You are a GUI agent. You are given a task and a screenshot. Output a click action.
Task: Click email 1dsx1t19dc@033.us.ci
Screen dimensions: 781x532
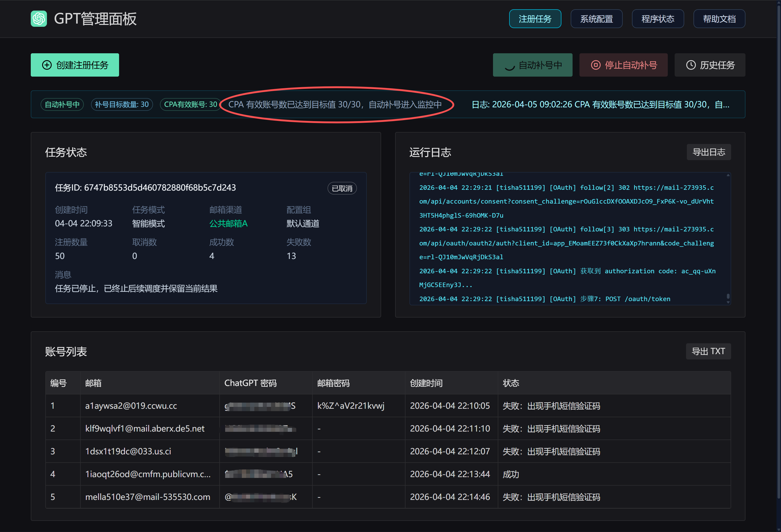pos(128,451)
